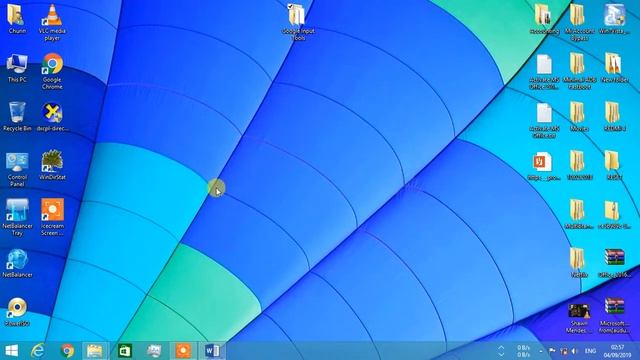Image resolution: width=640 pixels, height=360 pixels.
Task: Select the Google Input Tools folder
Action: coord(298,16)
